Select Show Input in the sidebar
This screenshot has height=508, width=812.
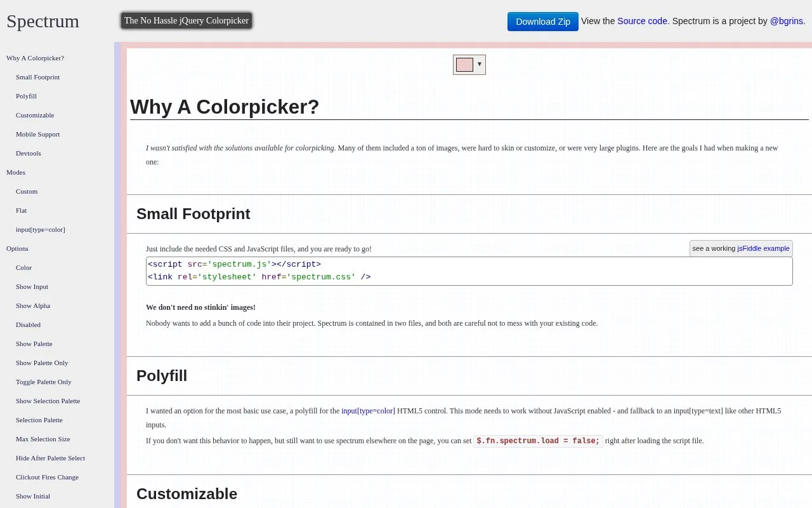(32, 286)
